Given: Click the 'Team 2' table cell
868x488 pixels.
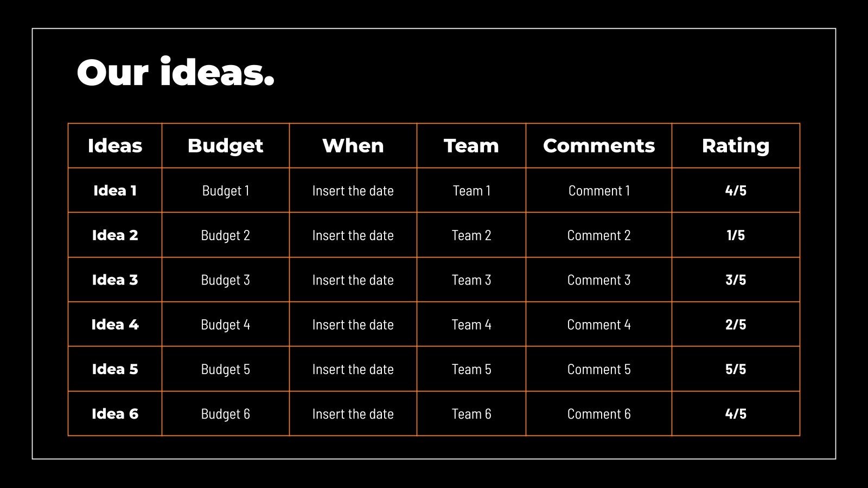Looking at the screenshot, I should [471, 235].
